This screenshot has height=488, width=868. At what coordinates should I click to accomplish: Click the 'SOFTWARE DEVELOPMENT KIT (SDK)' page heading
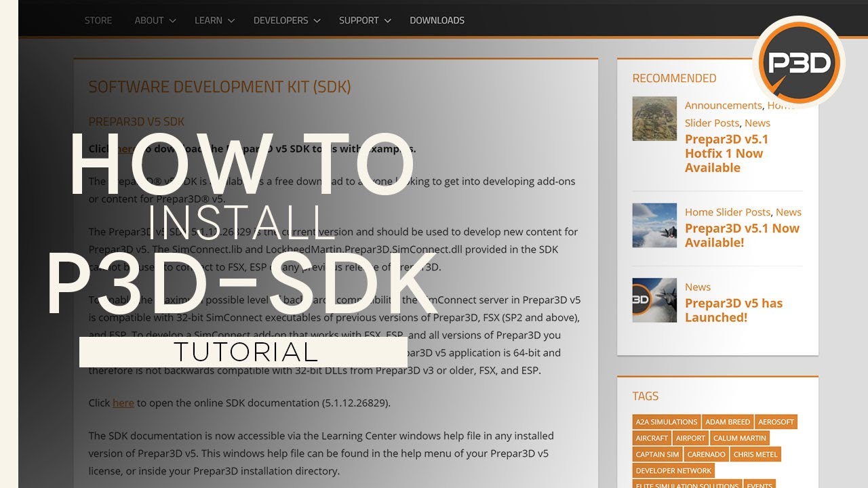click(220, 87)
